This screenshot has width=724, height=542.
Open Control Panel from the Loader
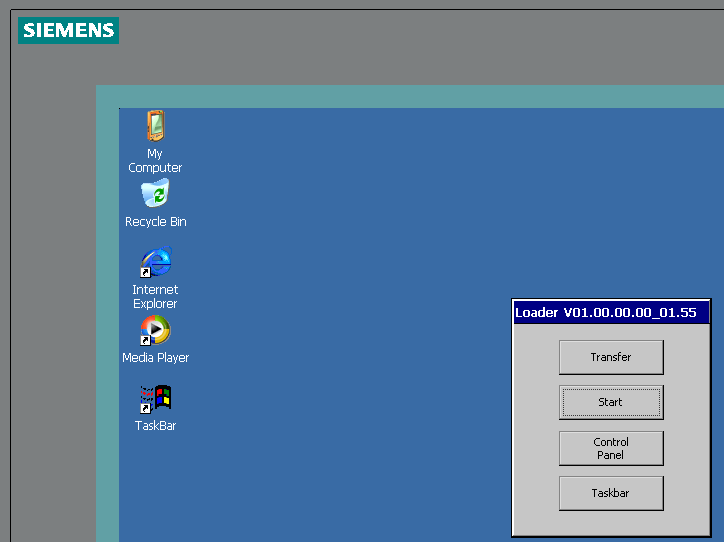611,448
